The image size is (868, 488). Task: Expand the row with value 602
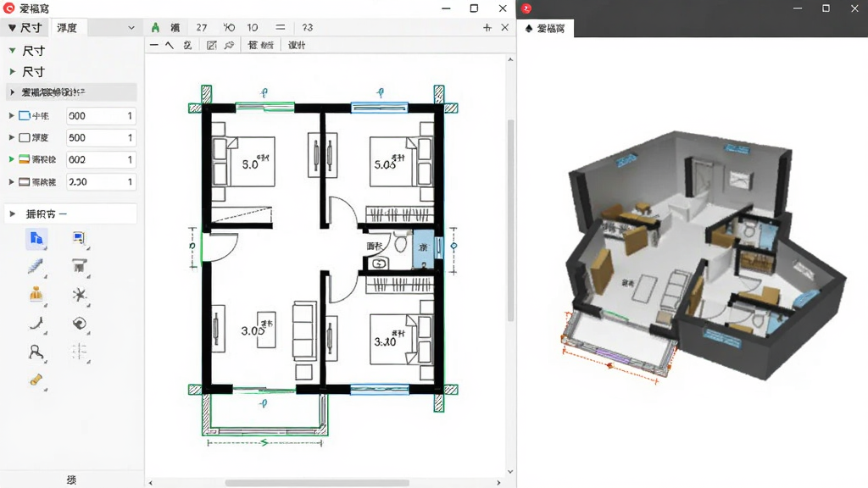tap(11, 159)
